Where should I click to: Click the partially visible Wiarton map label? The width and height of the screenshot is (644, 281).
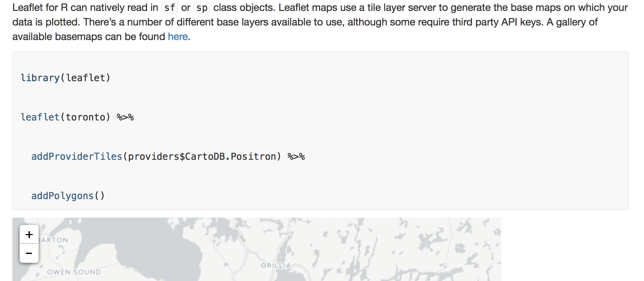click(54, 240)
